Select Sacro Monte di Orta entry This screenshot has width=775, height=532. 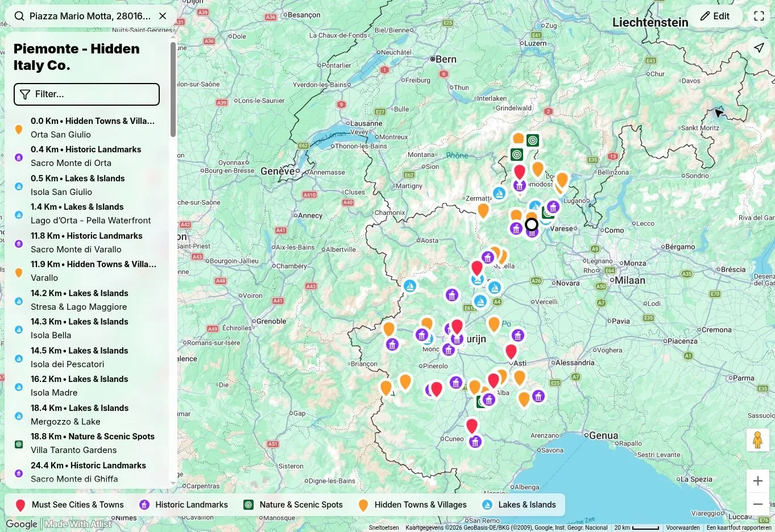tap(86, 156)
